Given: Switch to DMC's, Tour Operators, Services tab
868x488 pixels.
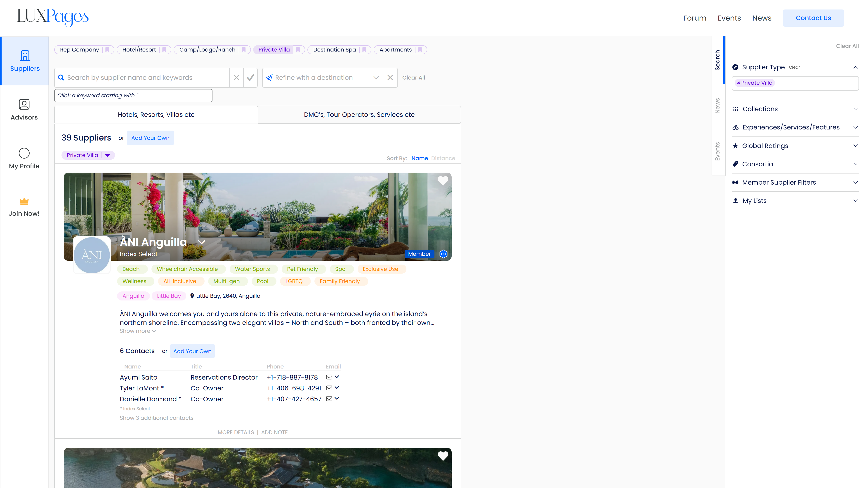Looking at the screenshot, I should point(359,115).
